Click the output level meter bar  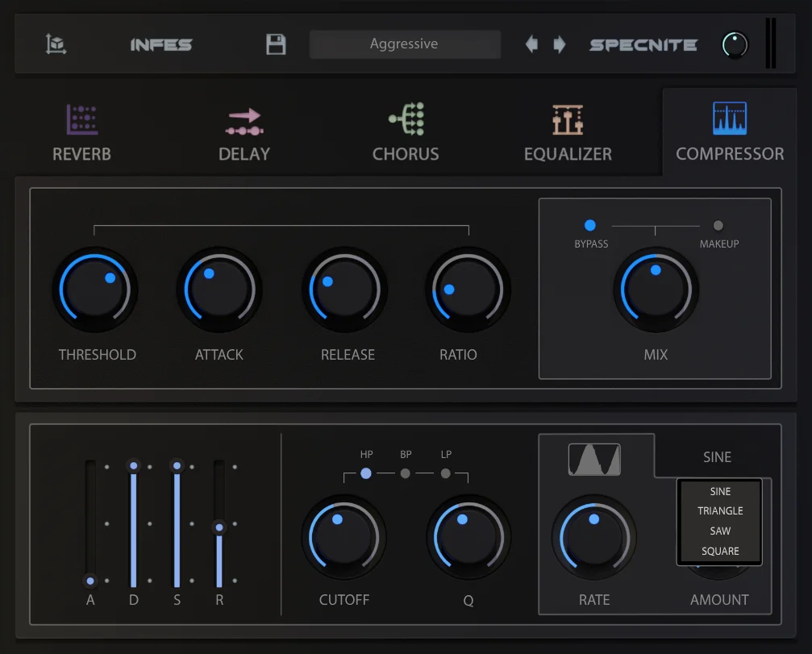coord(771,44)
